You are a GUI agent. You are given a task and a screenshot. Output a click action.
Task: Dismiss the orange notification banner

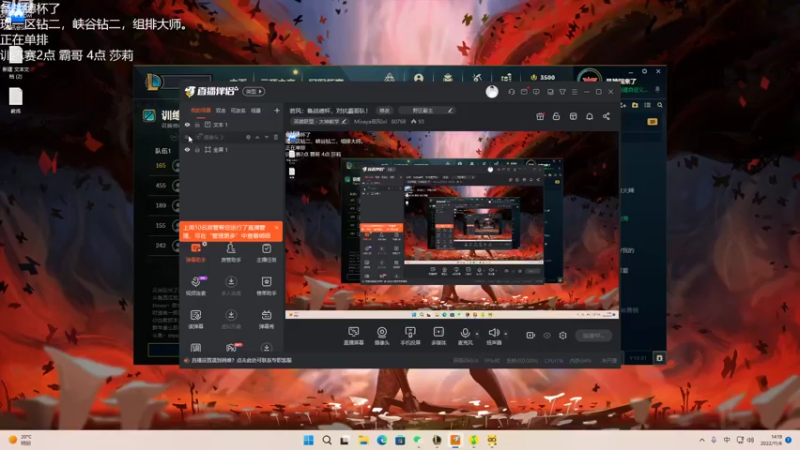tap(277, 228)
